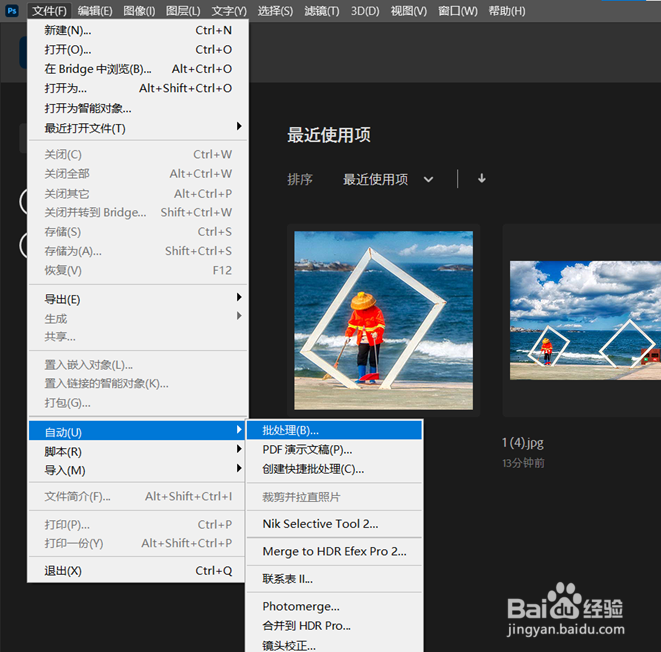This screenshot has width=661, height=652.
Task: Open the 文字(Y) menu
Action: 229,11
